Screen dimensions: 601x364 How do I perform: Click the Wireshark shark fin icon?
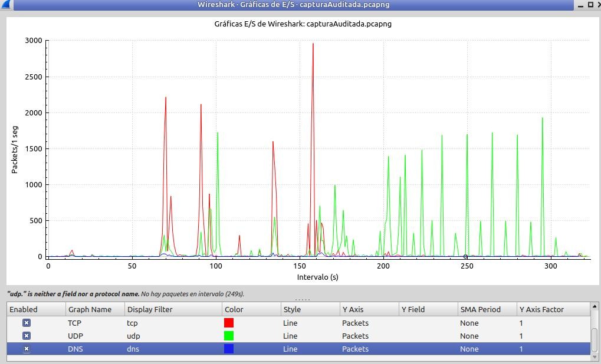pos(5,4)
